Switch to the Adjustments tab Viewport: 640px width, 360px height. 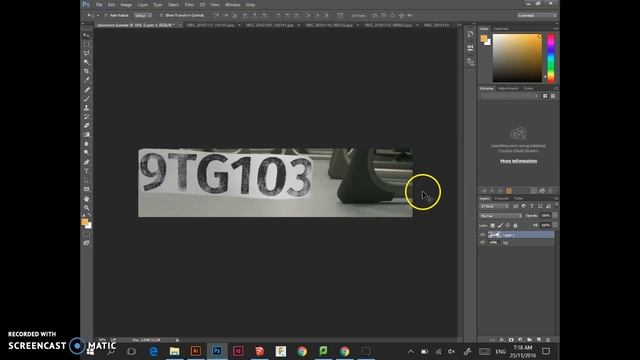508,88
